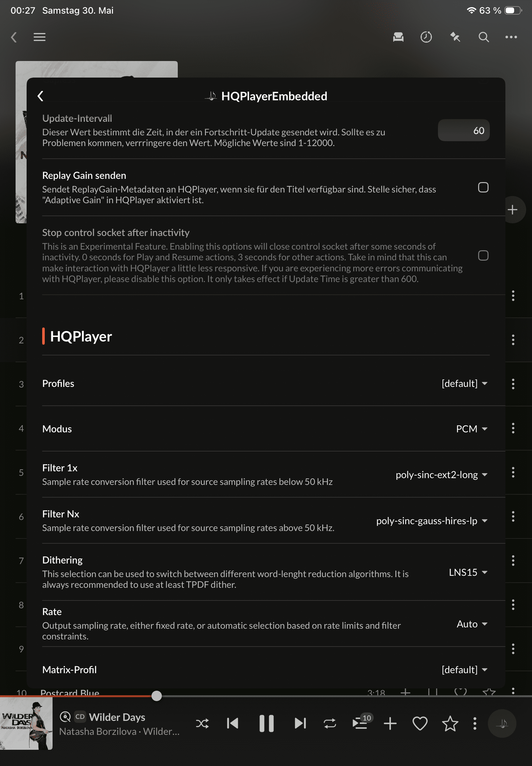Screen dimensions: 532x766
Task: Toggle repeat mode icon
Action: tap(330, 723)
